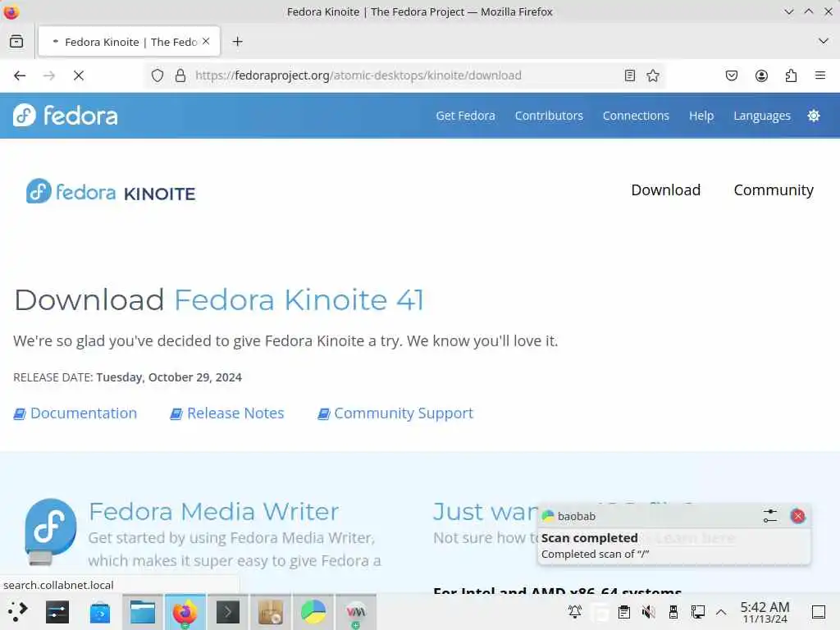840x630 pixels.
Task: Select the Fedora Kinoite tab
Action: tap(129, 41)
